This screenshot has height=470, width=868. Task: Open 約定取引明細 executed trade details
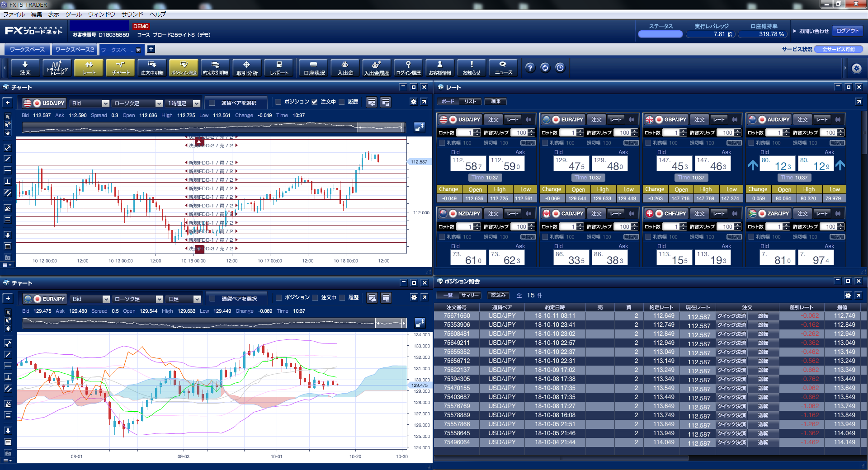215,68
